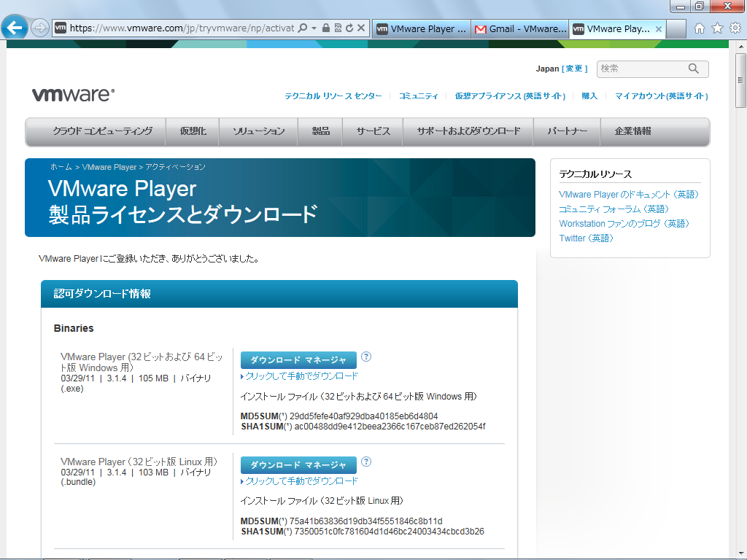The height and width of the screenshot is (560, 747).
Task: Click the search magnifier in address bar
Action: click(302, 28)
